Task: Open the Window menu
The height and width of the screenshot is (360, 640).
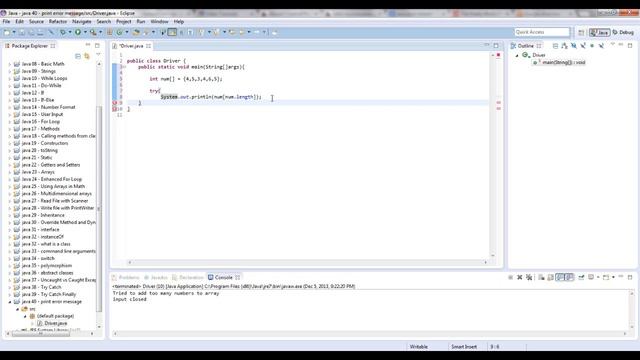Action: pyautogui.click(x=159, y=22)
